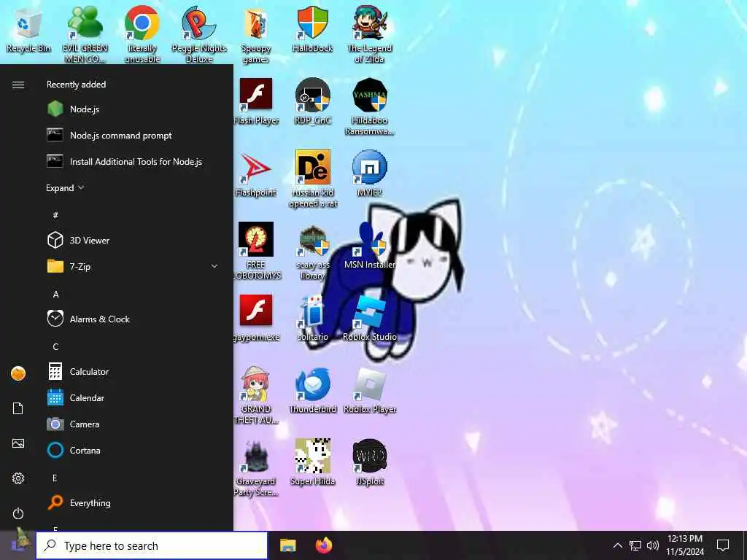Image resolution: width=747 pixels, height=560 pixels.
Task: Open the gayporn.exe Flash-icon desktop shortcut
Action: [x=256, y=318]
